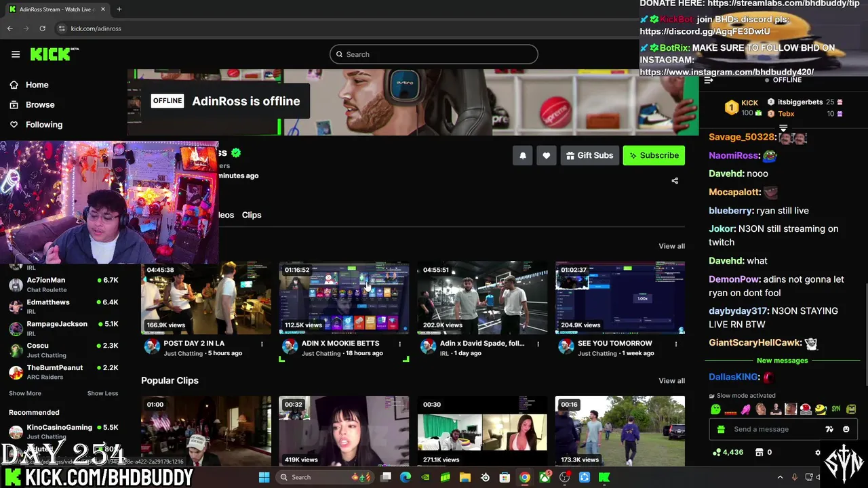Open the Kick hamburger menu icon

click(16, 54)
